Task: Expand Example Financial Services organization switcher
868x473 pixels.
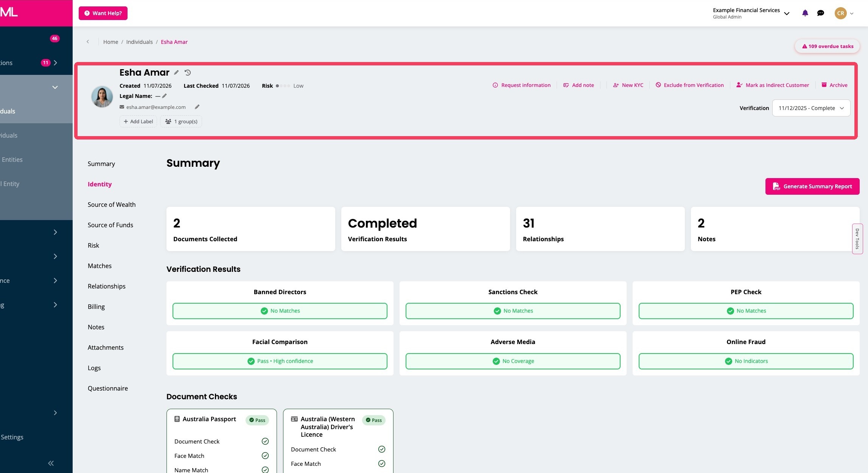Action: click(x=751, y=13)
